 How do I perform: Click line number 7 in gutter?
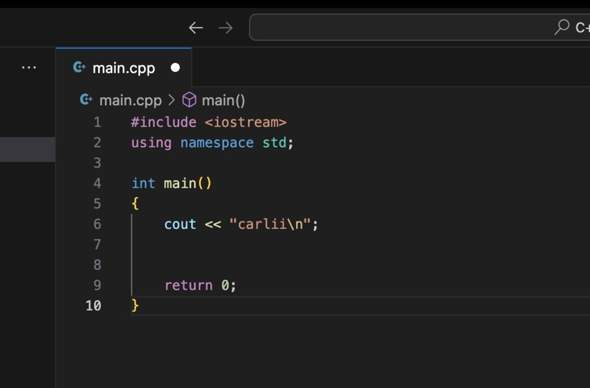point(97,244)
